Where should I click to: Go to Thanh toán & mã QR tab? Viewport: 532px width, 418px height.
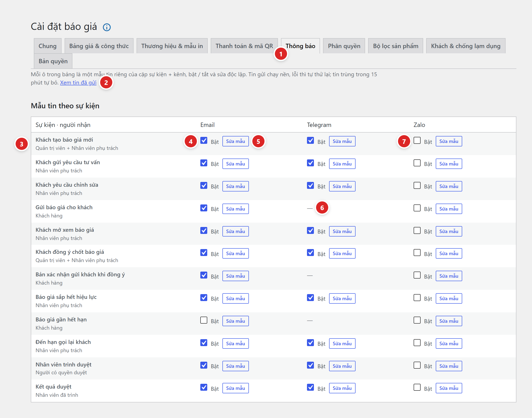tap(244, 46)
